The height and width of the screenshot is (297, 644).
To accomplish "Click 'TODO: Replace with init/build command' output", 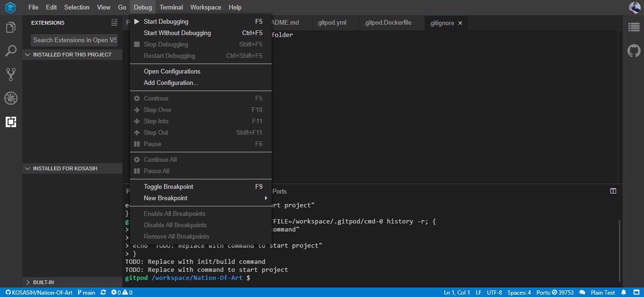I will tap(195, 262).
